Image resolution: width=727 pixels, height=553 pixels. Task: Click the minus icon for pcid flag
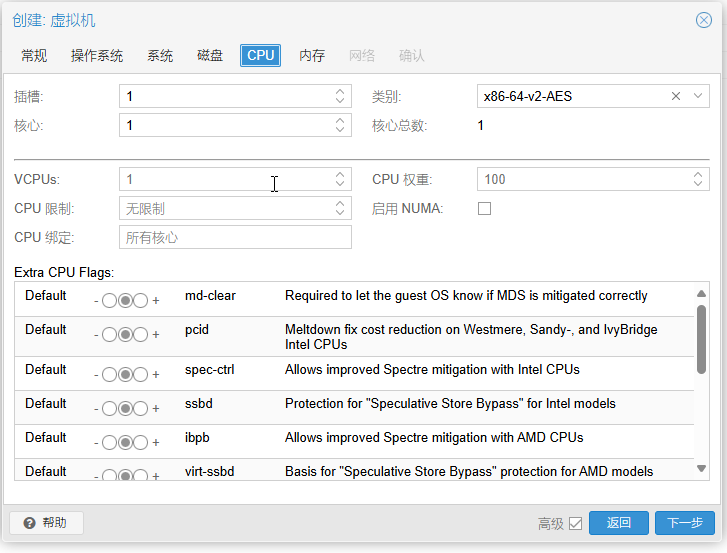click(96, 335)
